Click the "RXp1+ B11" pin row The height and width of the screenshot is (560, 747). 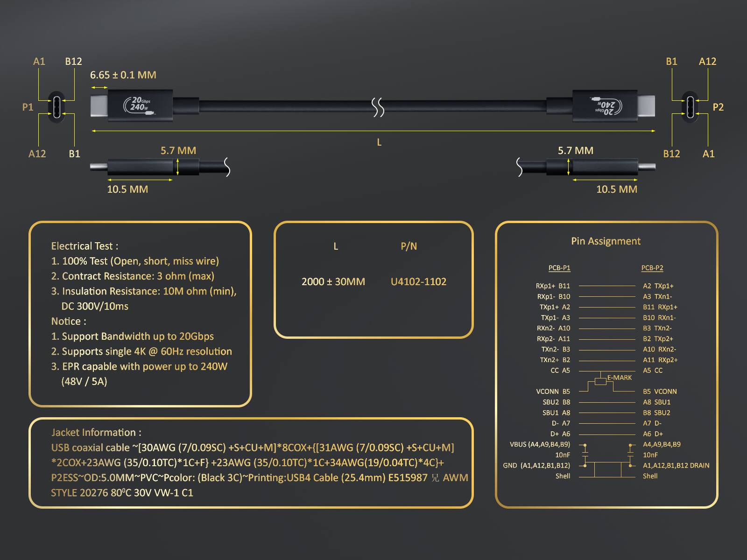[553, 286]
